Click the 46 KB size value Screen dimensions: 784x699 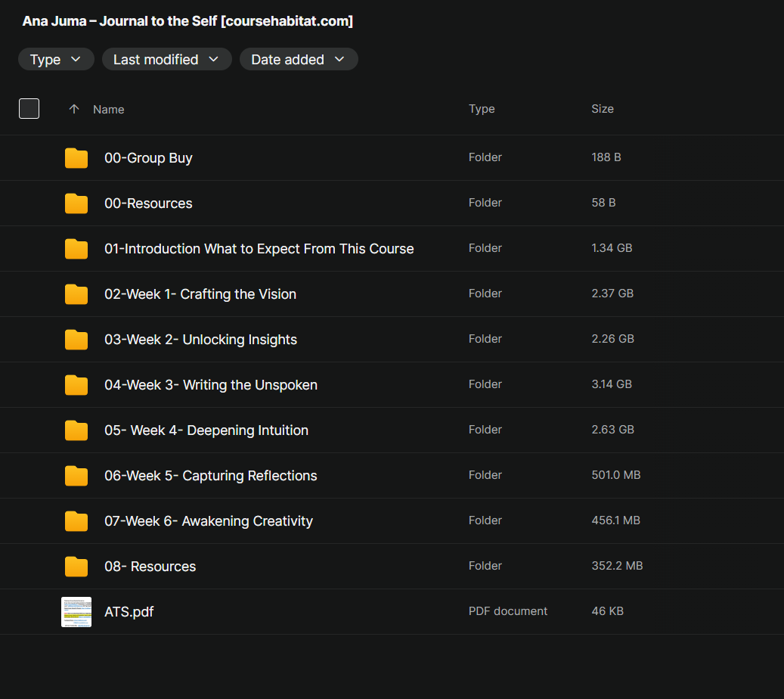(x=608, y=611)
